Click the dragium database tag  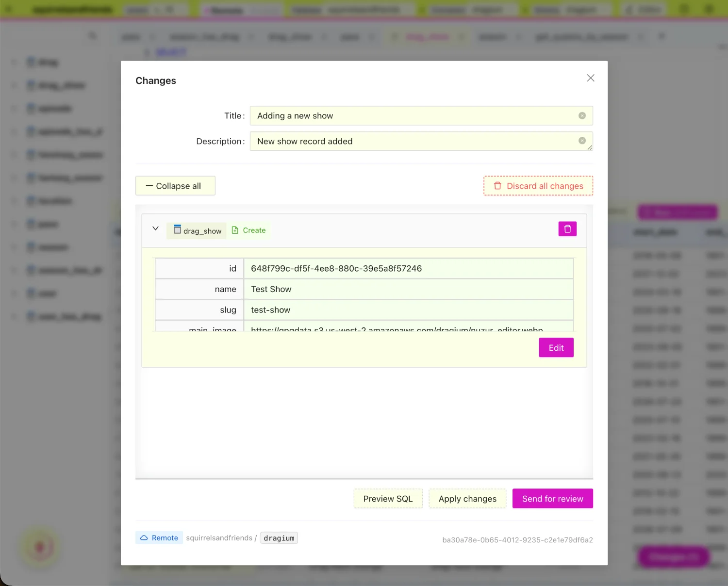click(x=279, y=538)
